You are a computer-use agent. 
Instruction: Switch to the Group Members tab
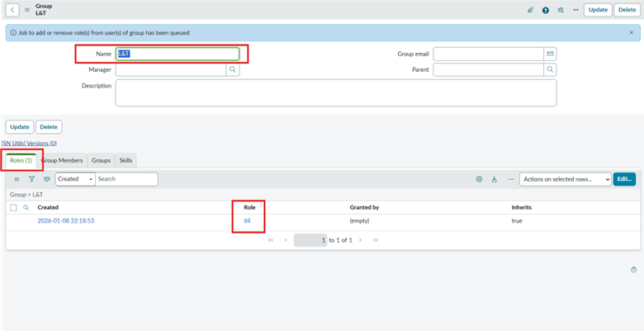(62, 160)
